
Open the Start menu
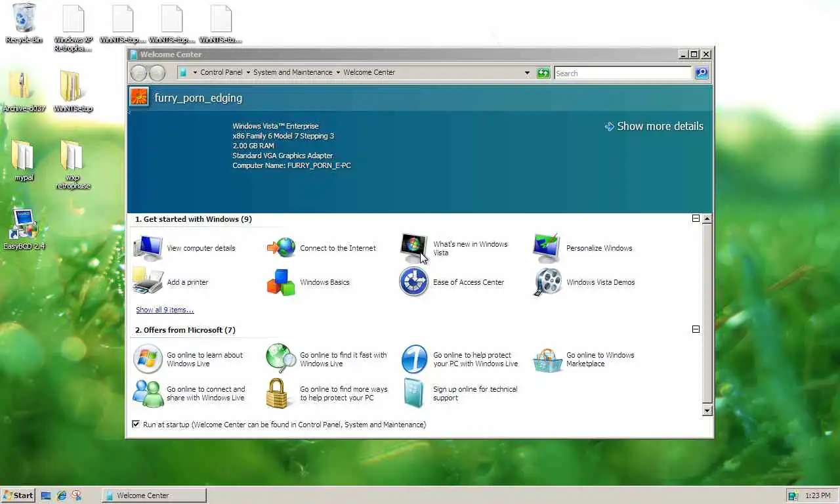click(x=18, y=495)
